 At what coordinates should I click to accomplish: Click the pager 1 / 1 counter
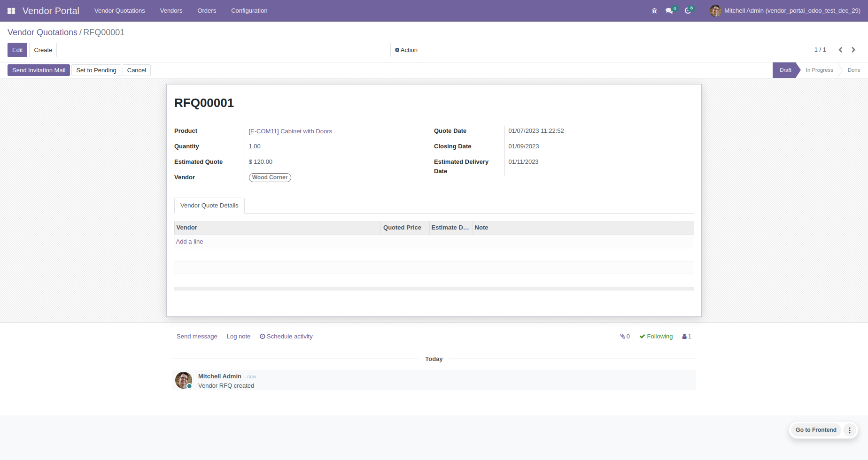820,50
